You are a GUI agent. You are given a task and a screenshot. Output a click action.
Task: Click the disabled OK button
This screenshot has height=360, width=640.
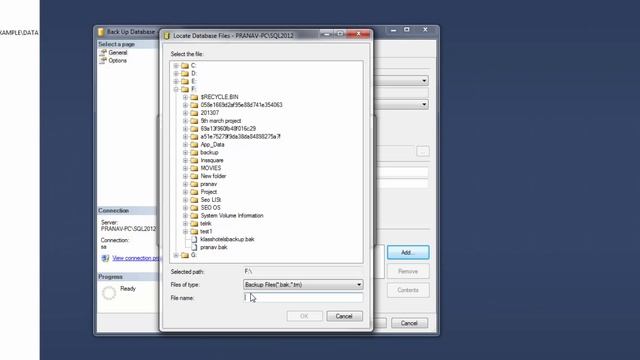[304, 316]
